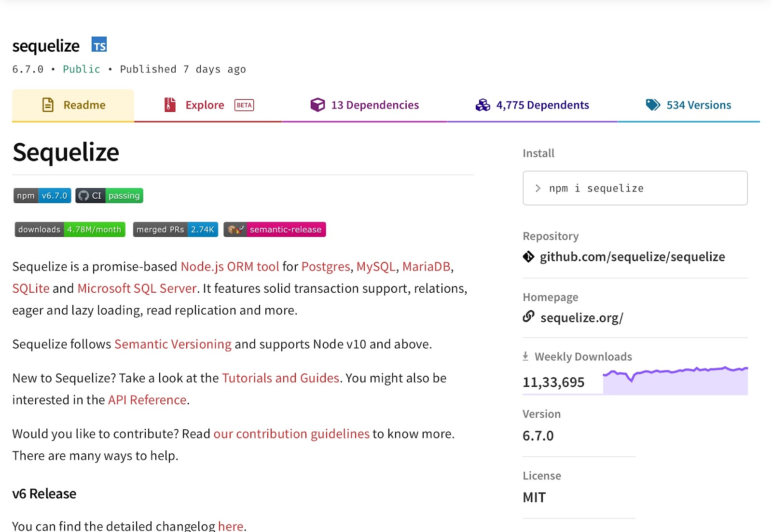Click the 'License' sidebar heading
The height and width of the screenshot is (532, 772).
(x=542, y=476)
